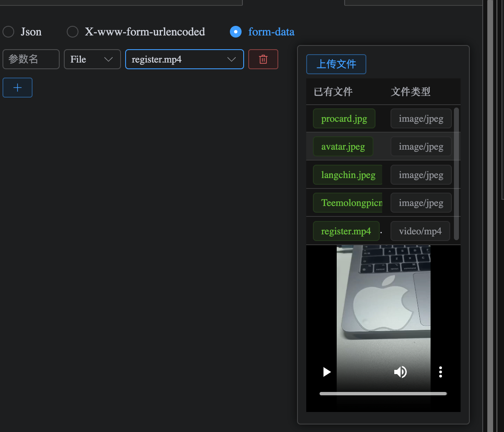Click the file list scrollbar
This screenshot has height=432, width=504.
coord(456,174)
